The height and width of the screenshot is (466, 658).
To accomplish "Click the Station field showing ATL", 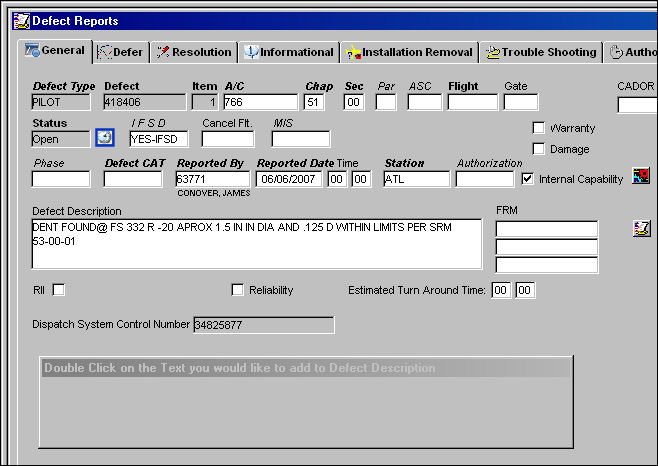I will point(416,179).
